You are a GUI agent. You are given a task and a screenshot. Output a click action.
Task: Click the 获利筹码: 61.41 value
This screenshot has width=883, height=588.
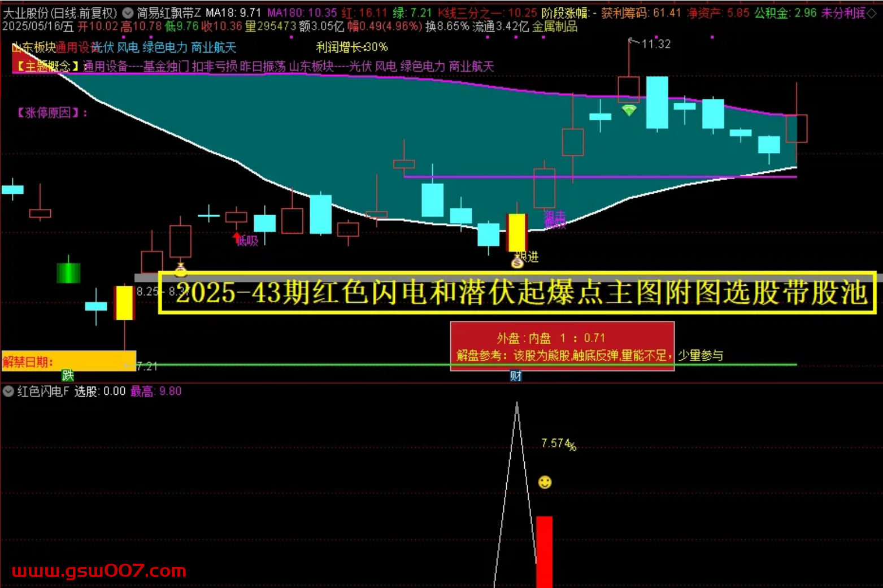[x=641, y=12]
